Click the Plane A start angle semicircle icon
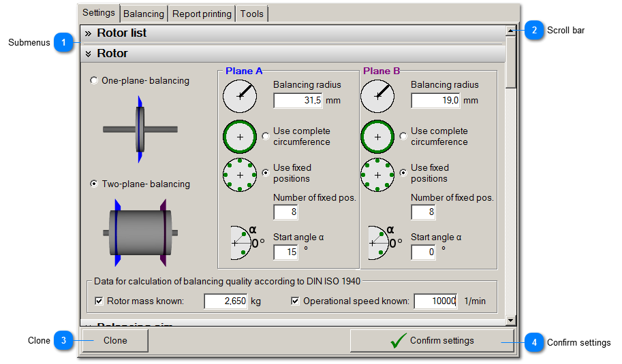Viewport: 622px width, 364px height. click(243, 242)
